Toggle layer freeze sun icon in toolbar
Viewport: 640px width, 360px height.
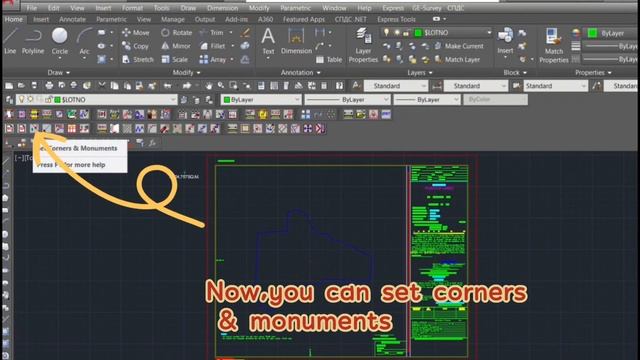click(30, 100)
